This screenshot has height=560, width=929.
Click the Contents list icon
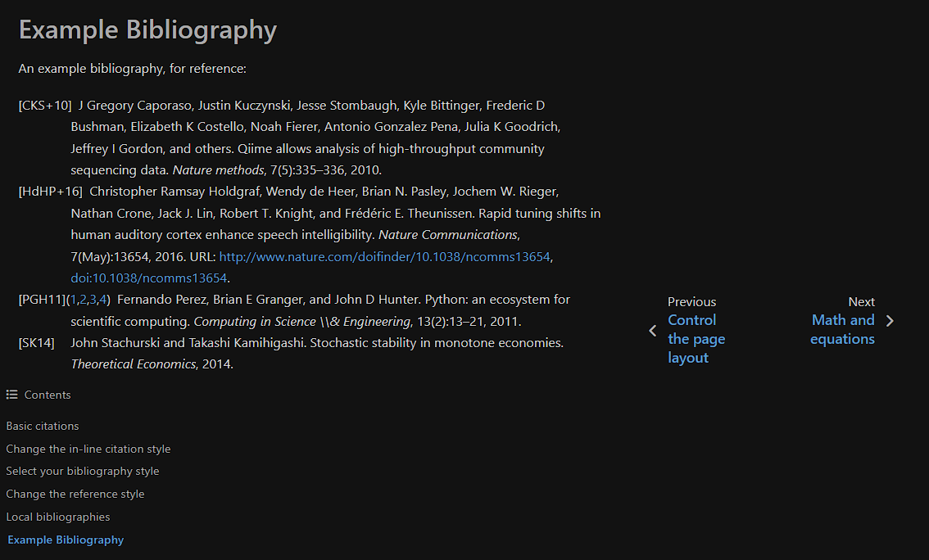[11, 395]
